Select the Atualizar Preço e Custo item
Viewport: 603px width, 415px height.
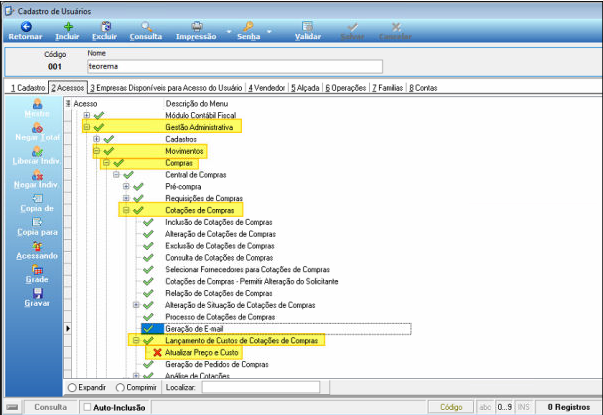(202, 352)
